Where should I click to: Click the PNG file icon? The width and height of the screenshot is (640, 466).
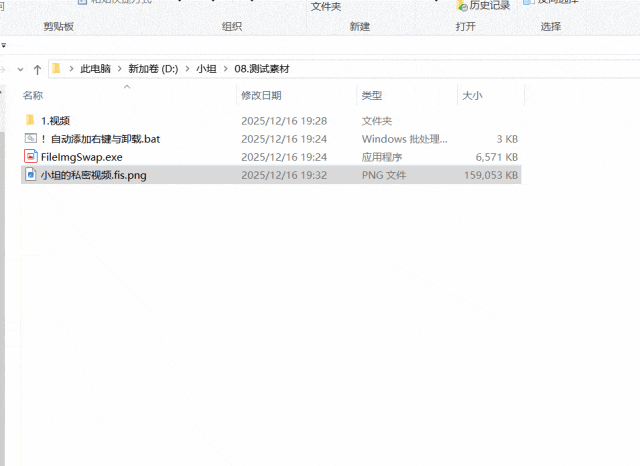tap(30, 174)
